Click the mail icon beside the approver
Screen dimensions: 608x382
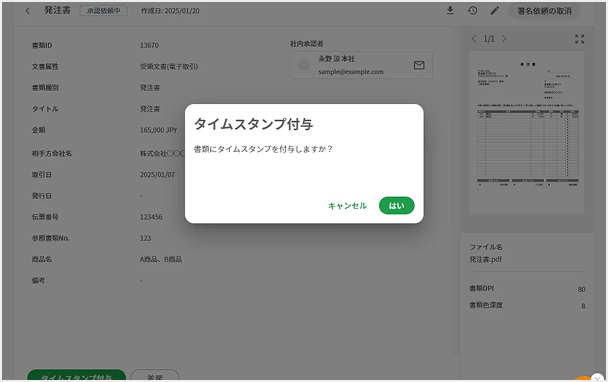[419, 65]
